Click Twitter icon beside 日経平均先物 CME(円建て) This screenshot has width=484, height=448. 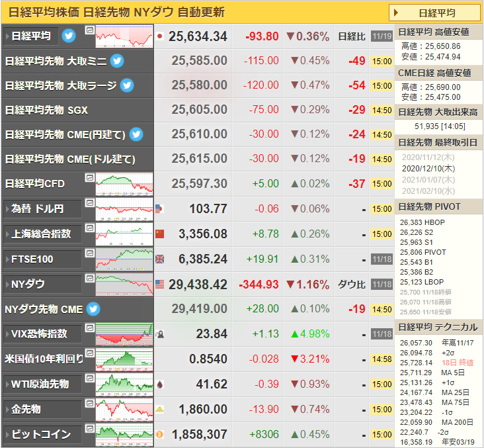click(136, 134)
